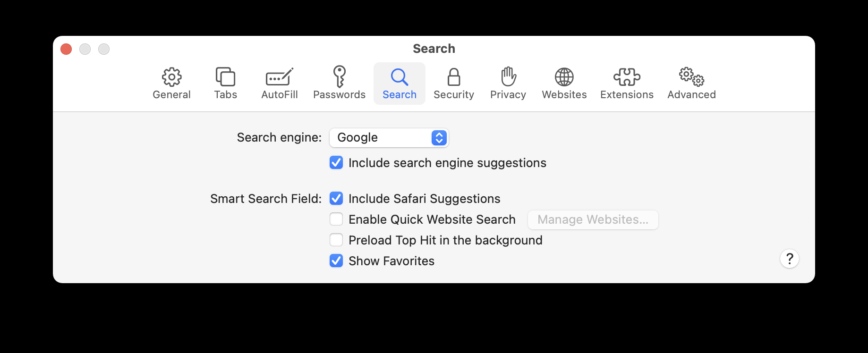Viewport: 868px width, 353px height.
Task: Click the Manage Websites button
Action: click(x=593, y=219)
